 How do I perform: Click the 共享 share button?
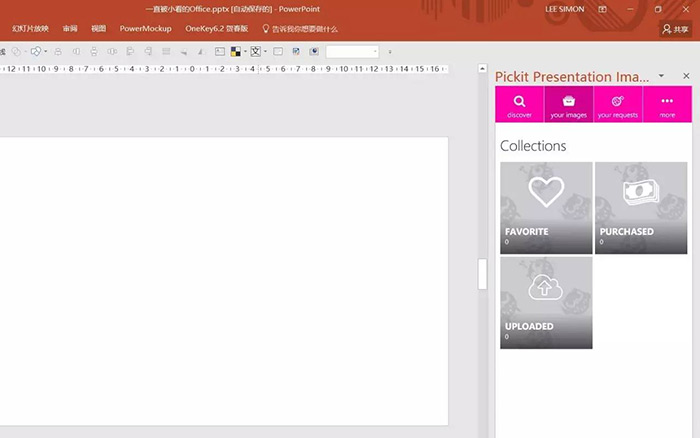675,29
